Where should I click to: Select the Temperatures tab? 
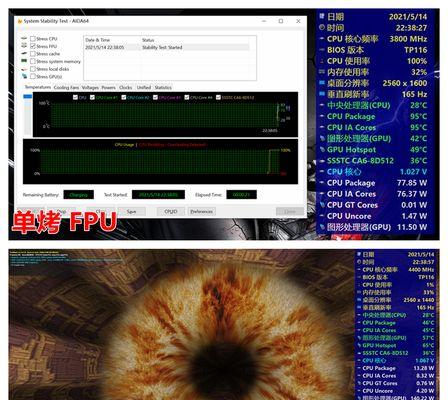click(38, 87)
